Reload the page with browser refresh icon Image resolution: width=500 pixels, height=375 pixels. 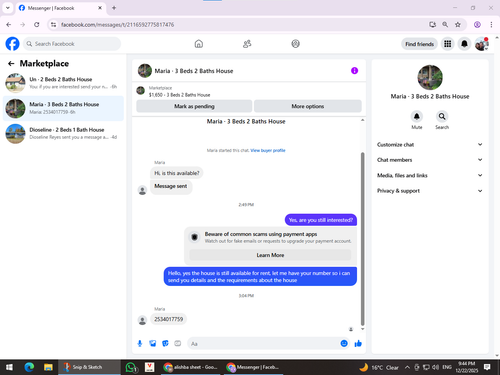37,24
